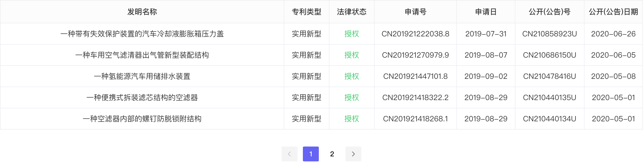This screenshot has height=163, width=644.
Task: Click the 公开(公告)日期 column header
Action: [x=613, y=12]
